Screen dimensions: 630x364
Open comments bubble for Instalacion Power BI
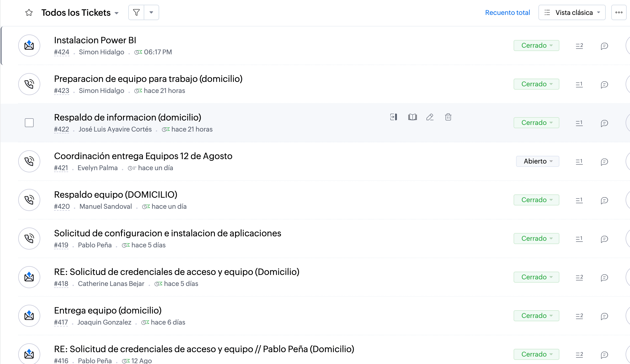(604, 46)
